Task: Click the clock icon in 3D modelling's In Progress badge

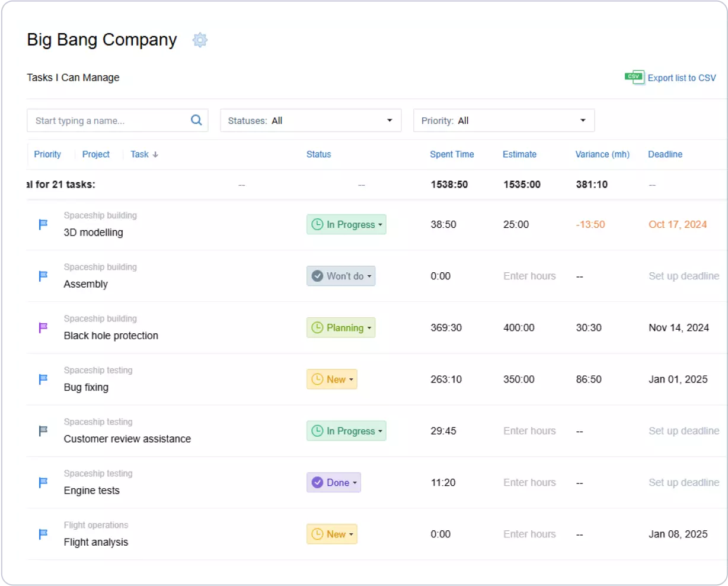Action: point(316,224)
